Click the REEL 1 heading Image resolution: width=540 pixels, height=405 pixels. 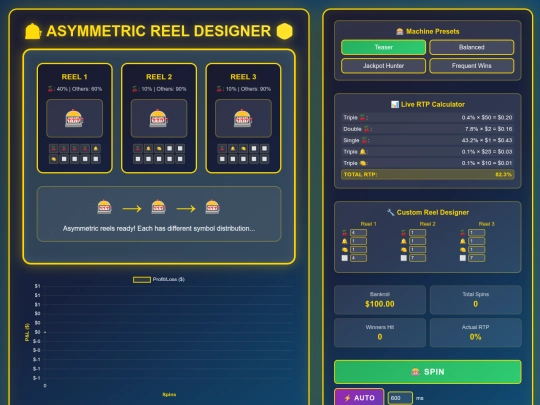pyautogui.click(x=74, y=77)
